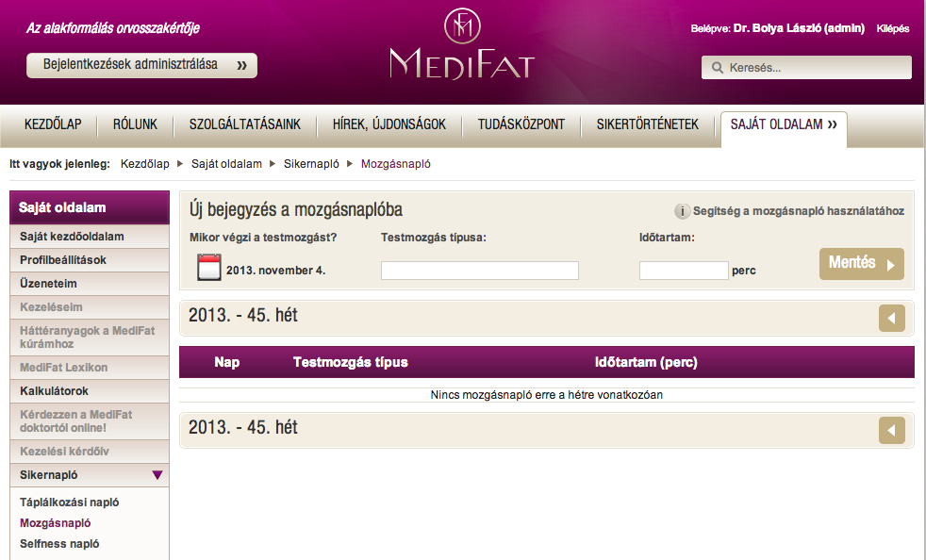Screen dimensions: 926x560
Task: Go to previous week using upper arrow button
Action: [892, 319]
